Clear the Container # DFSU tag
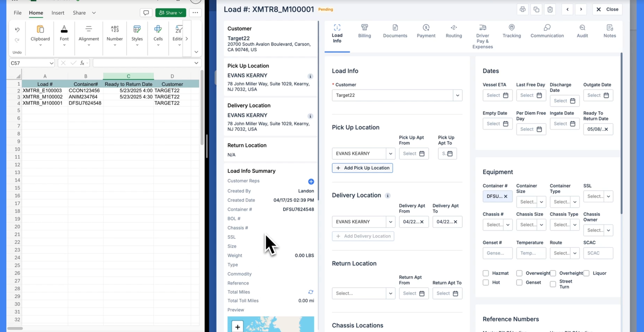644x332 pixels. [506, 196]
